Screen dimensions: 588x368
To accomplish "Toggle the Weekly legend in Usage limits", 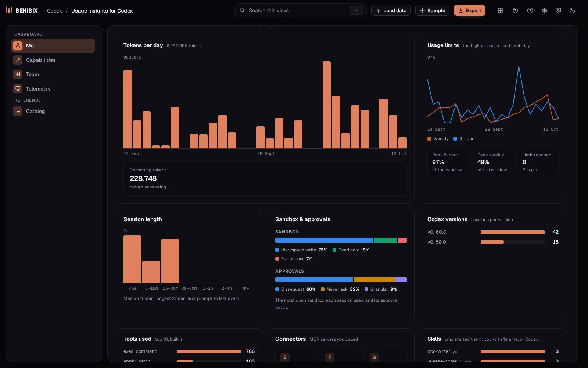I will point(438,139).
